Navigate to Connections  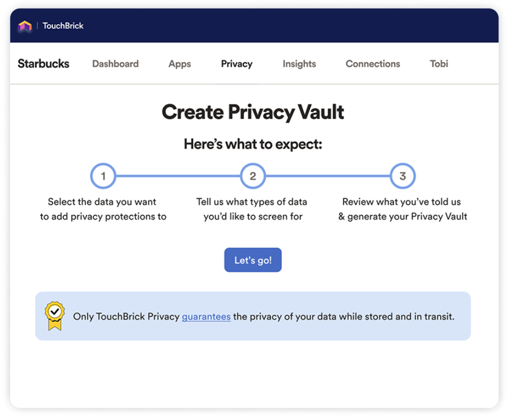tap(372, 64)
